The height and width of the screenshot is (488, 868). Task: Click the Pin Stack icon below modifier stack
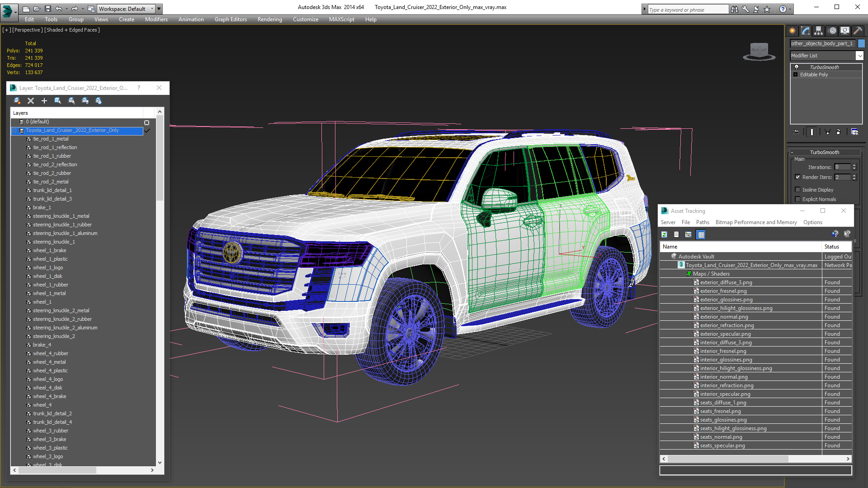click(x=796, y=132)
